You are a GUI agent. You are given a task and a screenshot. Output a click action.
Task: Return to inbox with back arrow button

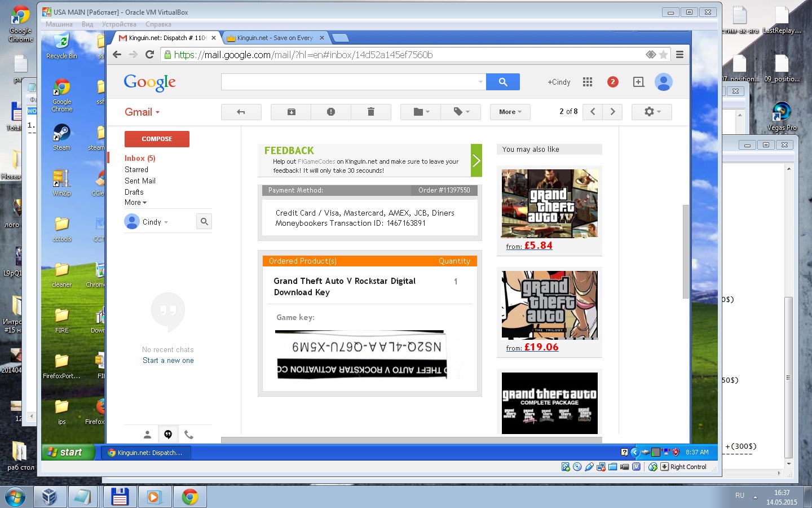point(241,112)
